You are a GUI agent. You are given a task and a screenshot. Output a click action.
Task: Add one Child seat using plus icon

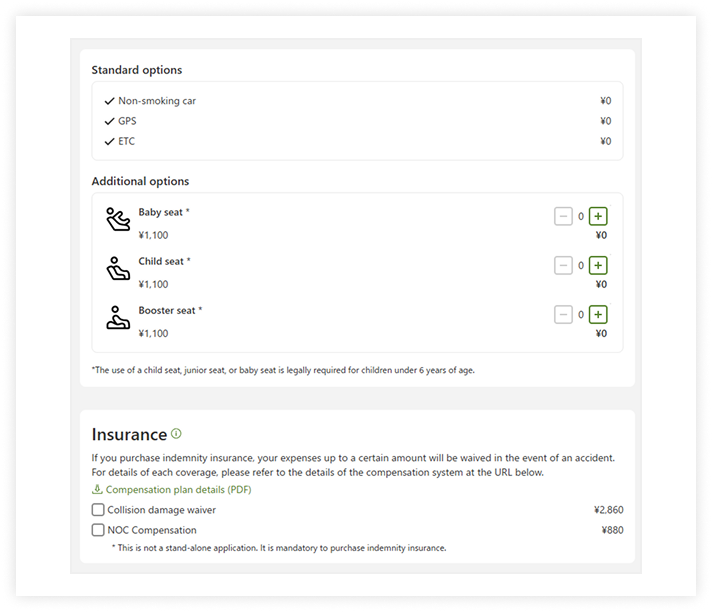tap(598, 266)
